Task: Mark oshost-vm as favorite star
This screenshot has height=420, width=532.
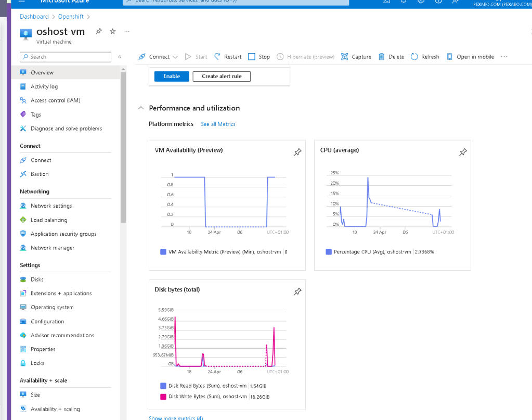Action: pos(113,32)
